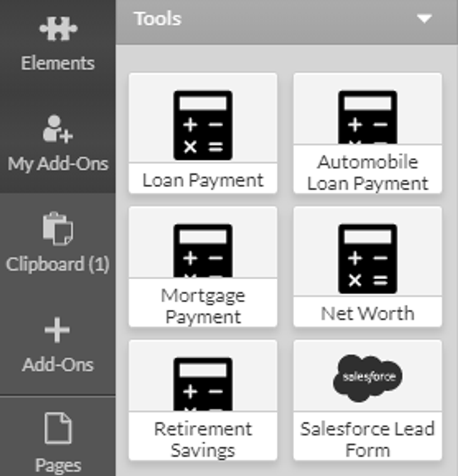Select the Net Worth tile label
The width and height of the screenshot is (458, 476).
coord(368,314)
